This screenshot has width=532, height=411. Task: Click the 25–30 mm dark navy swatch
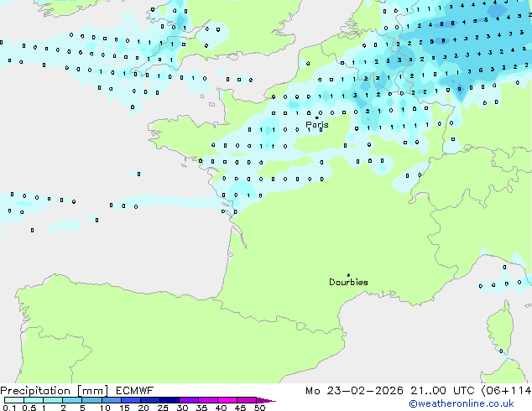pos(170,400)
